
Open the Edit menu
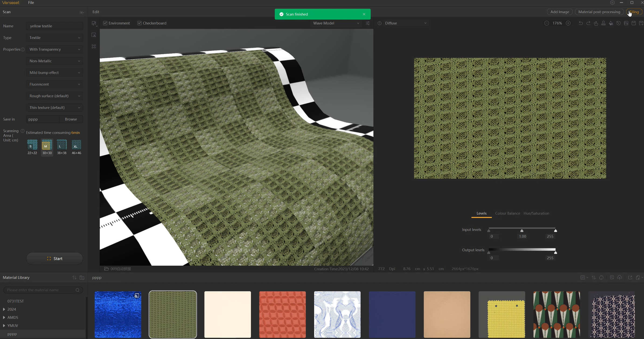pyautogui.click(x=96, y=12)
